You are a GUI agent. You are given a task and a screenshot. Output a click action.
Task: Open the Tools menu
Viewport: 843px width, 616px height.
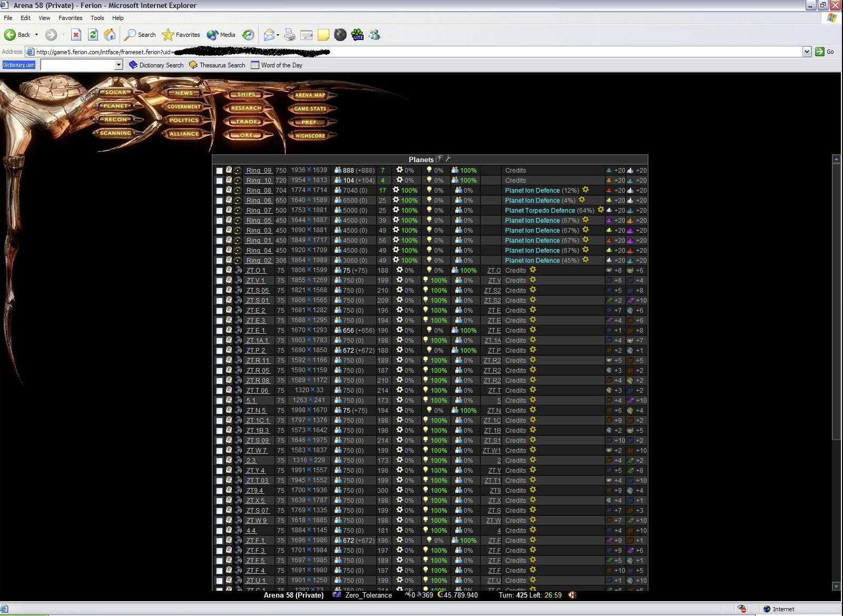point(97,17)
